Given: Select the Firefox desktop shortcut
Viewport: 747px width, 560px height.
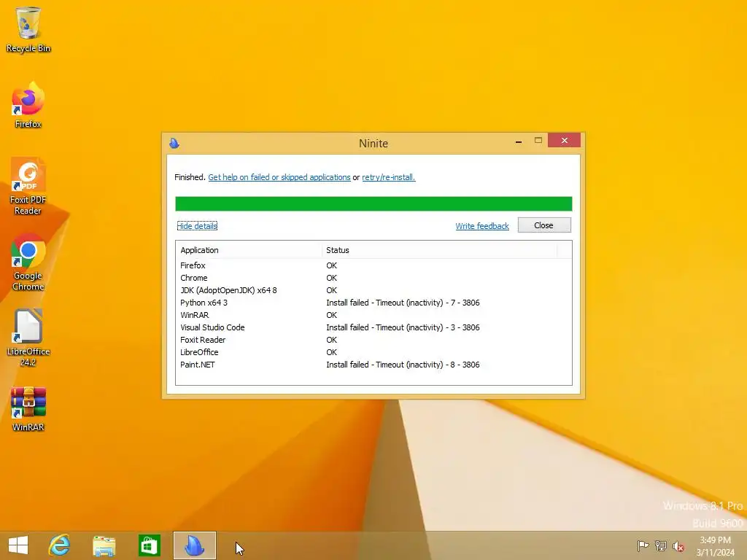Looking at the screenshot, I should (x=28, y=105).
